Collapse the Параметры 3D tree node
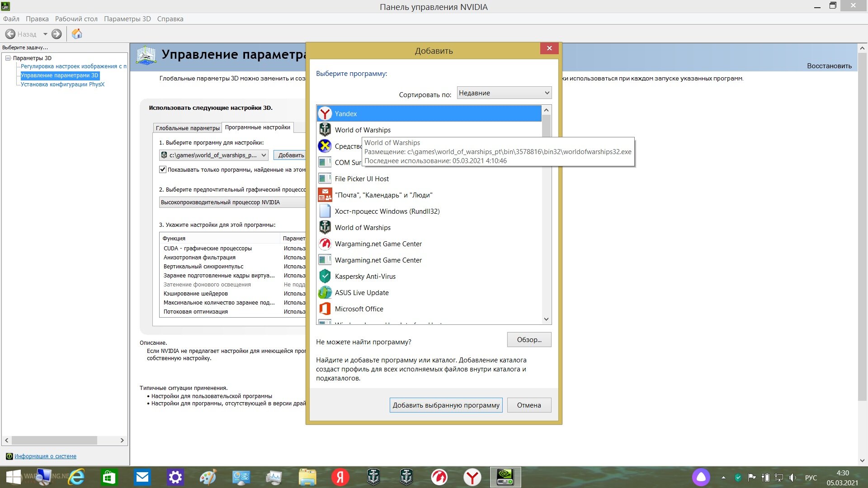Screen dimensions: 868x488 [x=8, y=58]
